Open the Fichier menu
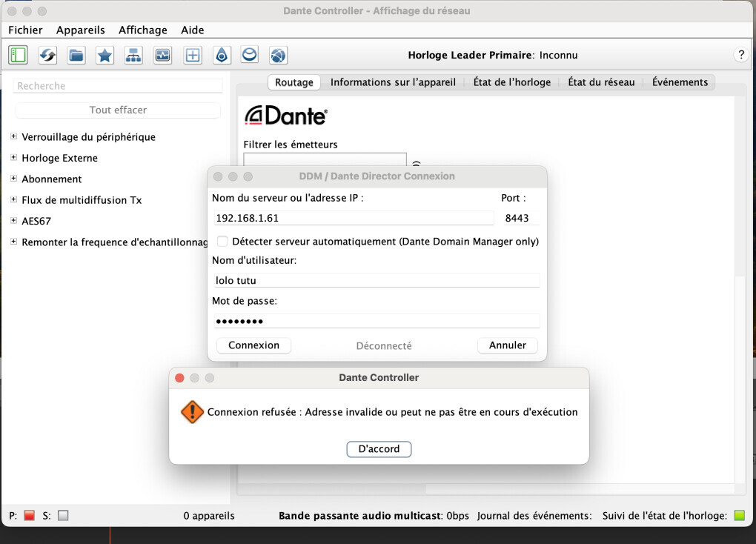 [25, 30]
